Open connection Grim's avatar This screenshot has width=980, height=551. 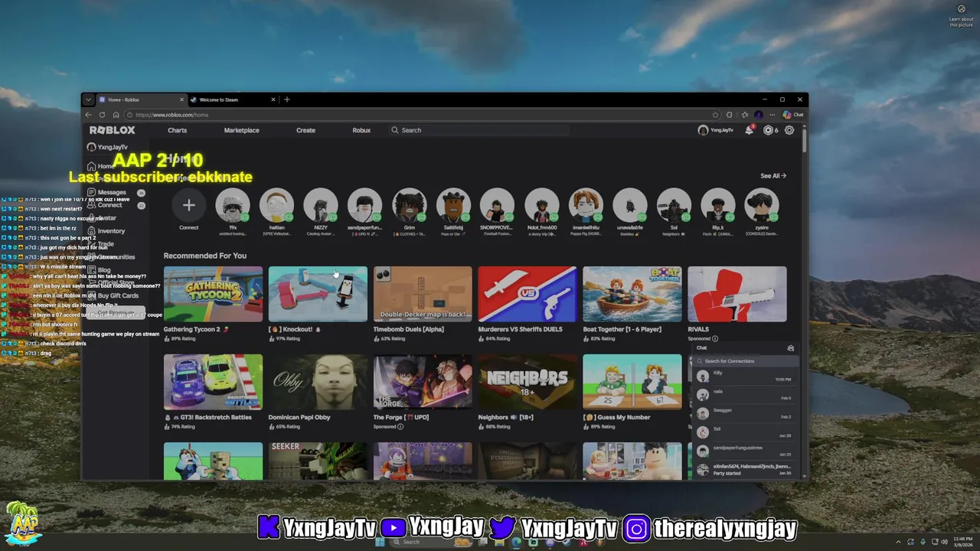click(x=409, y=205)
